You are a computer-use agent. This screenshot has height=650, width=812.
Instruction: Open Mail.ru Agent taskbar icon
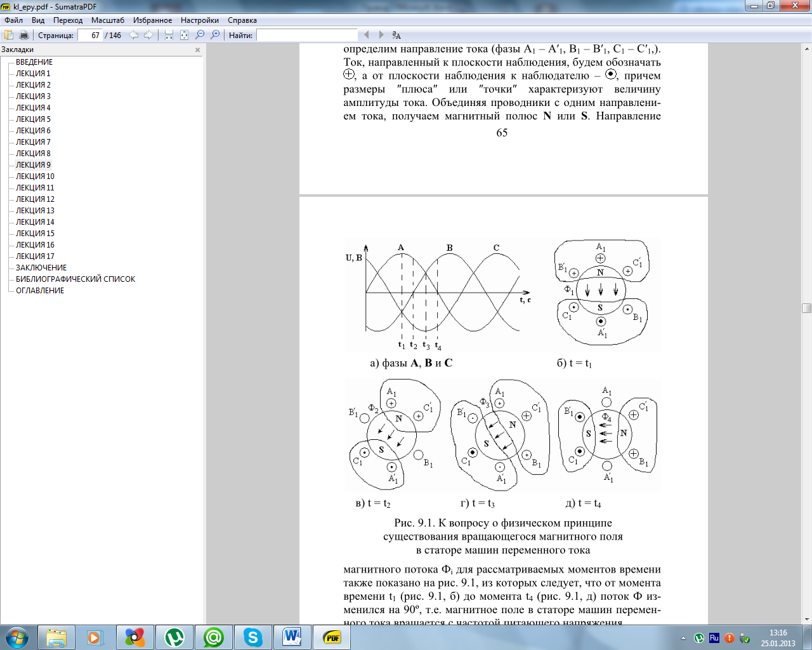click(214, 637)
